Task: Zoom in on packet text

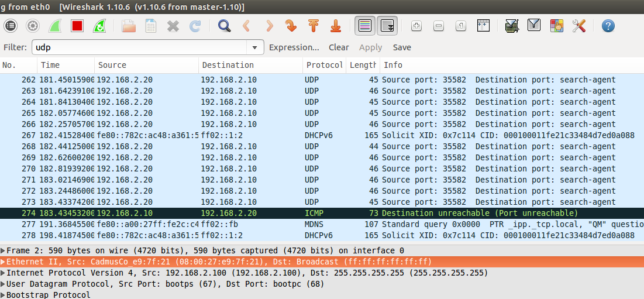Action: coord(416,26)
